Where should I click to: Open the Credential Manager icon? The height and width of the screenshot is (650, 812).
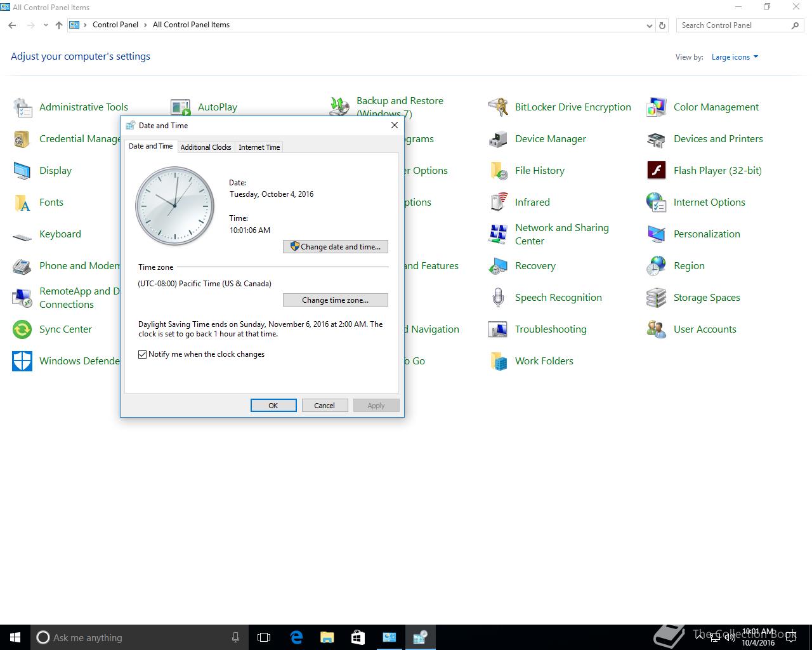tap(22, 139)
